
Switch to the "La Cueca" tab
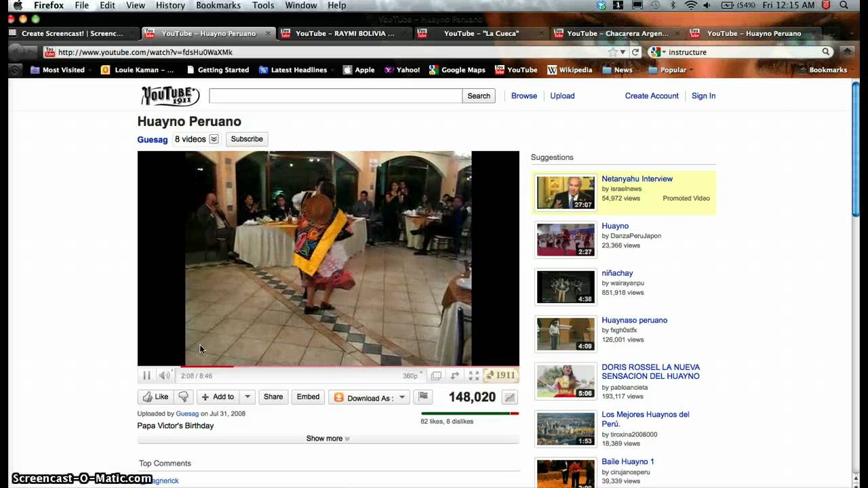pyautogui.click(x=481, y=33)
